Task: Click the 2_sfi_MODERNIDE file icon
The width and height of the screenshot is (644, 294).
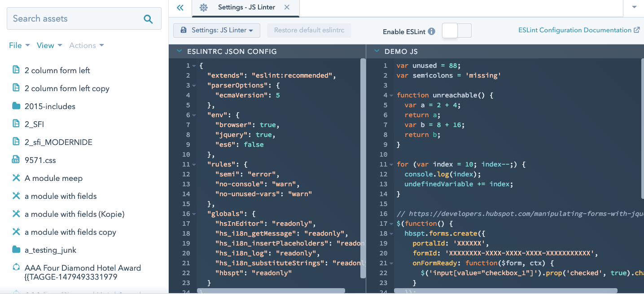Action: point(16,141)
